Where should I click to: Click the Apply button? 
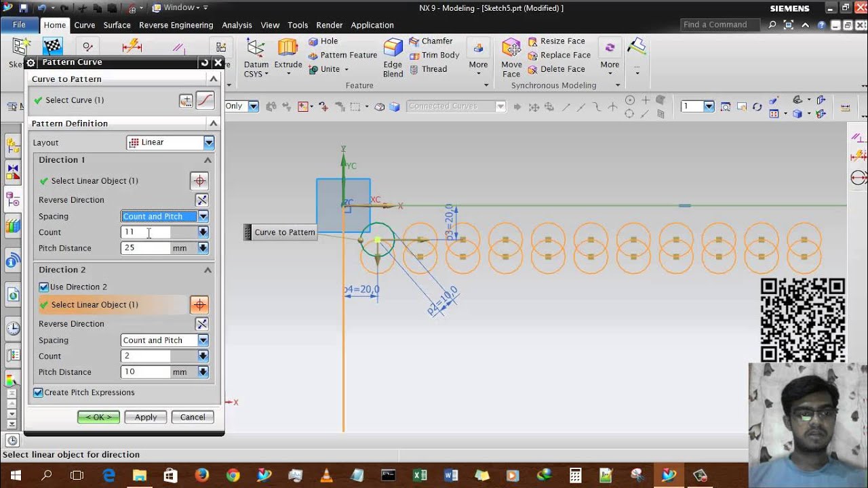pos(146,418)
